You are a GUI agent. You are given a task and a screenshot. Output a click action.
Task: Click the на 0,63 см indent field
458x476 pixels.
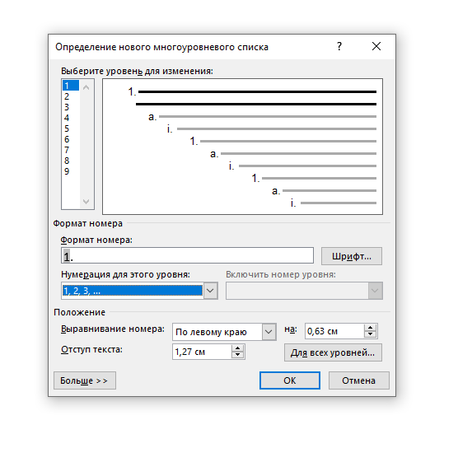coord(334,331)
